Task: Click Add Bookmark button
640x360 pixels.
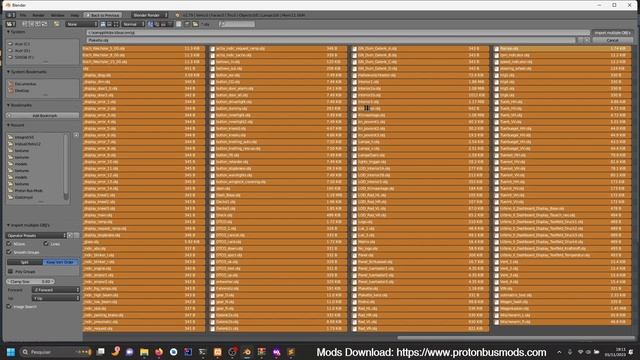Action: tap(43, 116)
